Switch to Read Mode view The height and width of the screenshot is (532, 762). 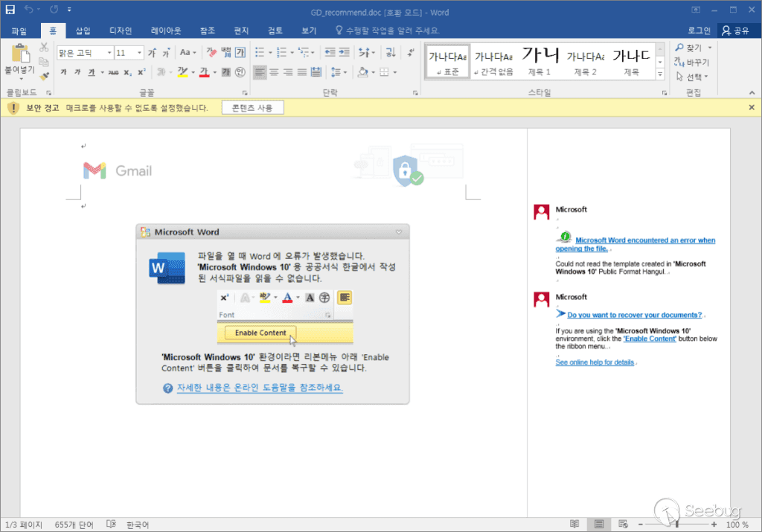click(x=574, y=525)
